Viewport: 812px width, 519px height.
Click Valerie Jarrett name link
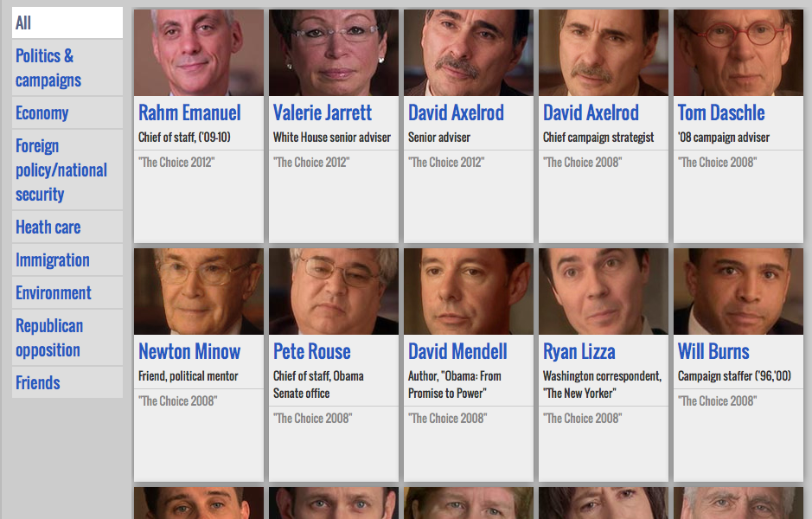[322, 113]
